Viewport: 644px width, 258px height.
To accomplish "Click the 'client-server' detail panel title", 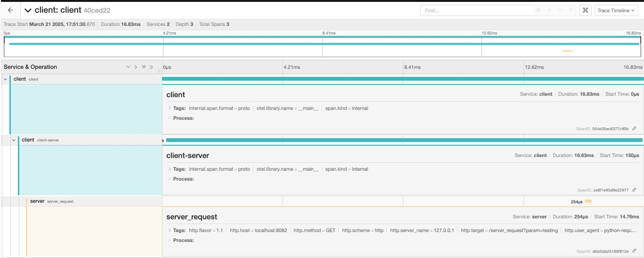I will (188, 155).
